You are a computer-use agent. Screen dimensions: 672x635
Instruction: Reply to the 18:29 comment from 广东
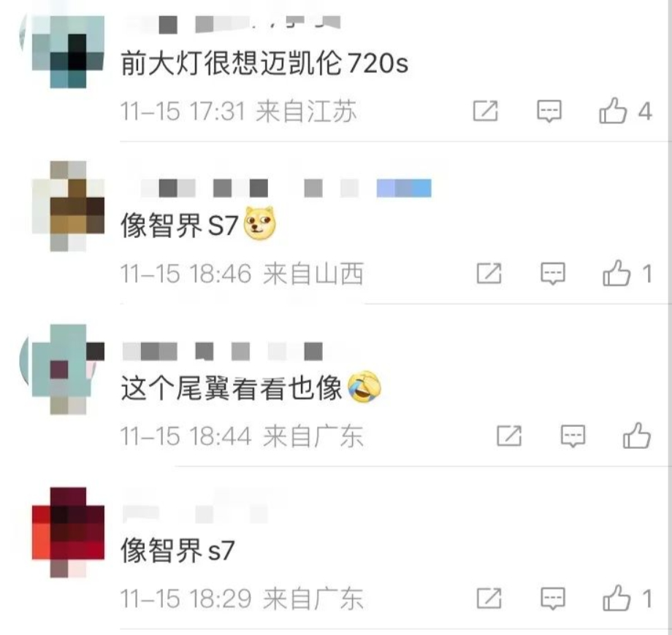pos(553,599)
